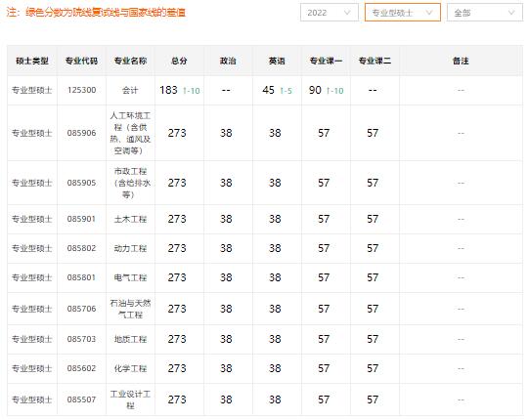Click the 电气工程 major name

click(x=130, y=277)
